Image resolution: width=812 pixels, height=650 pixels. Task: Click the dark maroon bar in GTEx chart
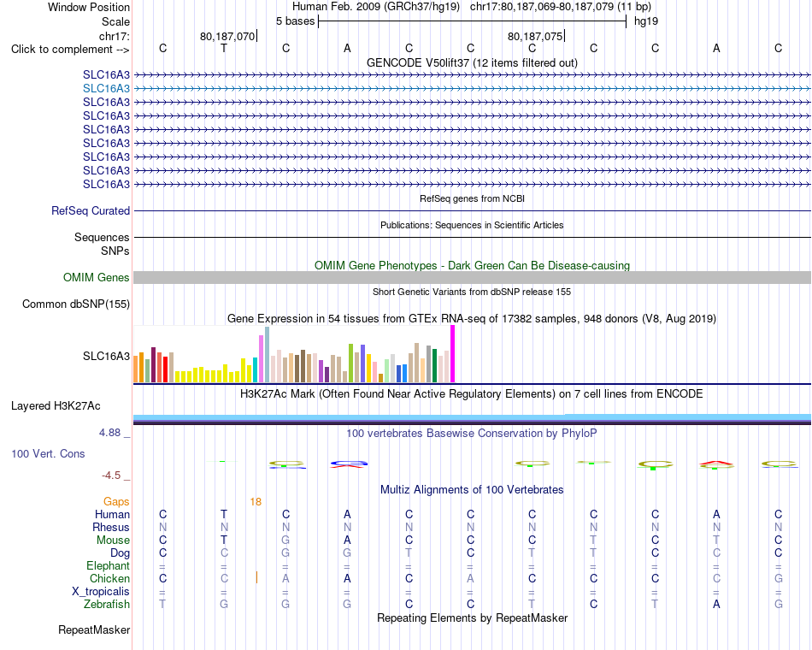153,365
